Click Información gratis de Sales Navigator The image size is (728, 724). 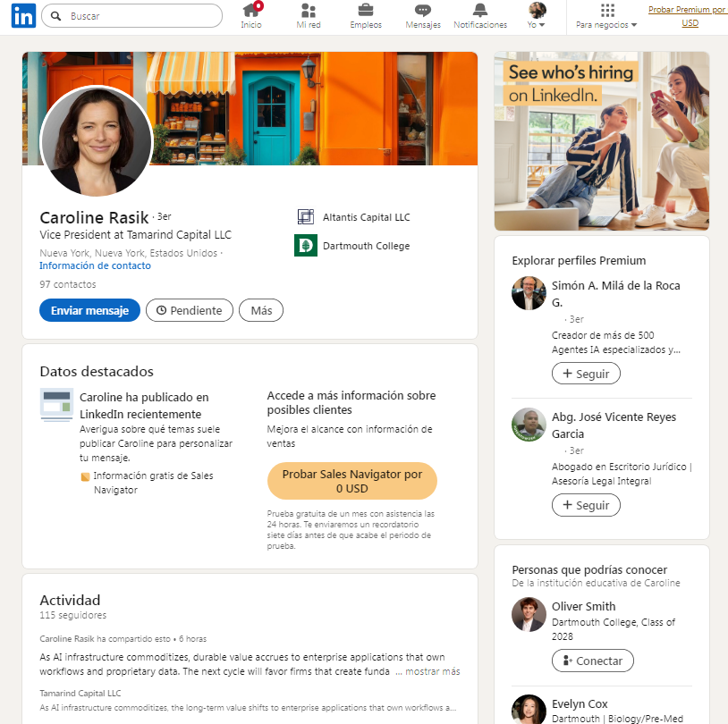point(153,483)
